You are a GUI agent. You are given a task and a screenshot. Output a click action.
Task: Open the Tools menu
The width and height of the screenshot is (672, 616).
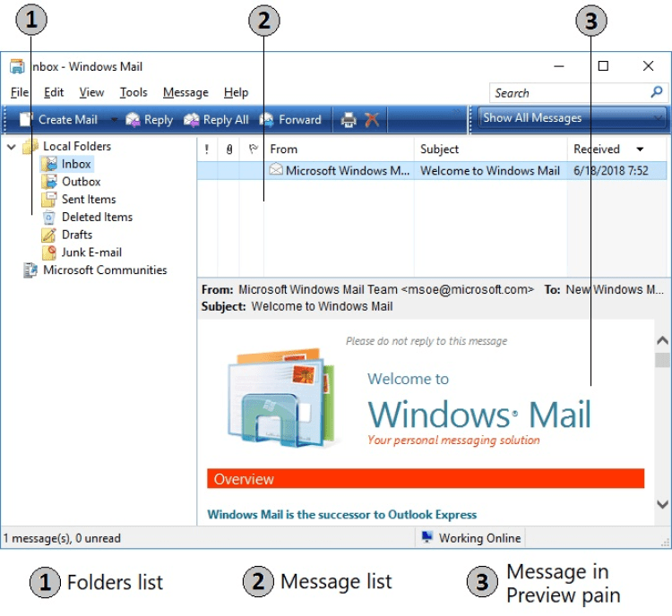(134, 92)
